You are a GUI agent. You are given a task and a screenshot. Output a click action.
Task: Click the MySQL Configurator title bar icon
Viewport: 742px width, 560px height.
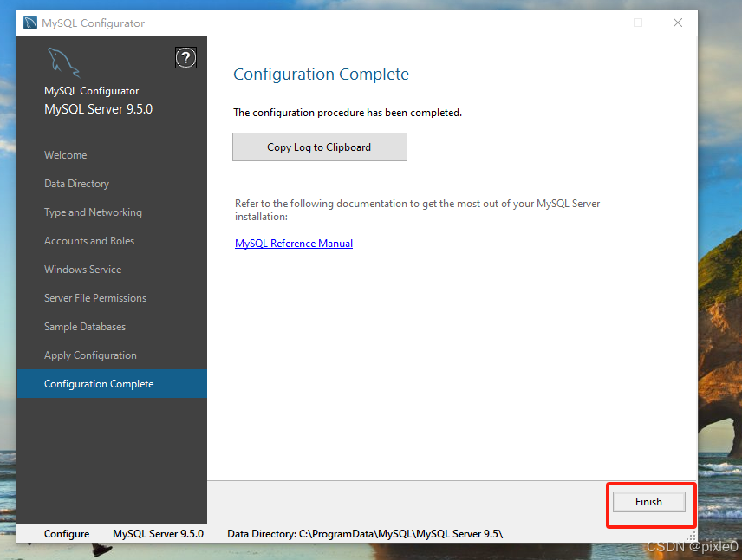(30, 23)
